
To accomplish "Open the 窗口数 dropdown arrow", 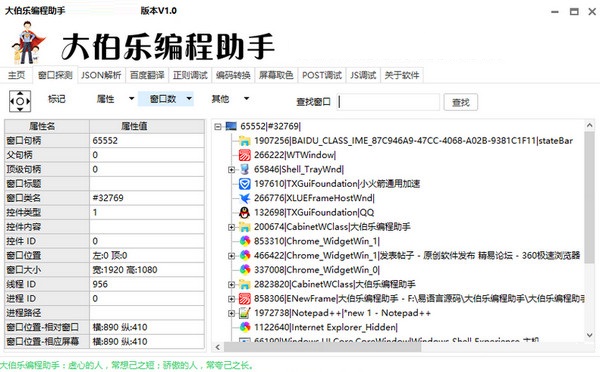I will (x=189, y=99).
